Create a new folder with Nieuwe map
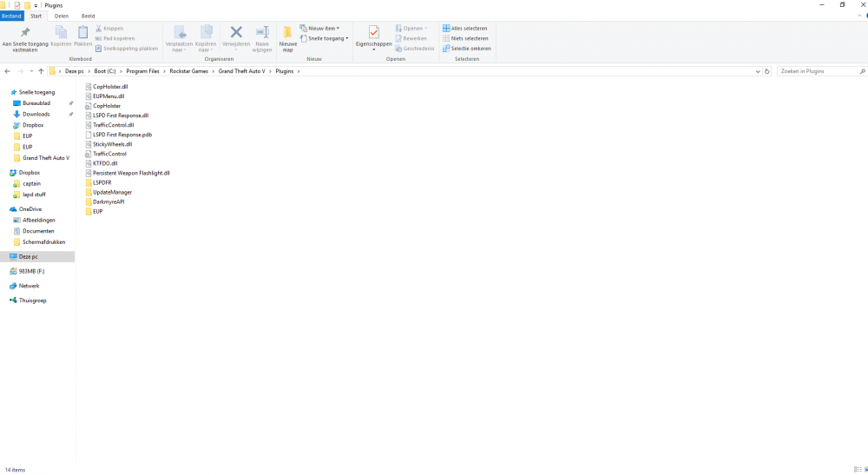 [288, 39]
